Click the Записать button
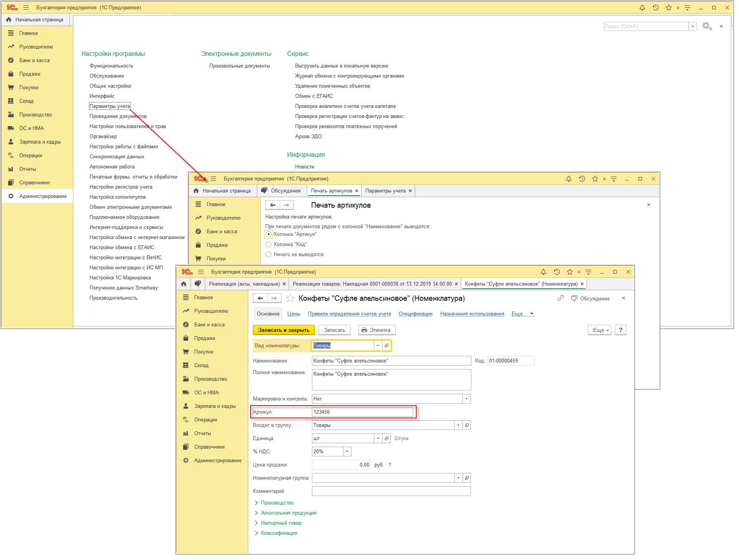The width and height of the screenshot is (739, 560). tap(334, 330)
